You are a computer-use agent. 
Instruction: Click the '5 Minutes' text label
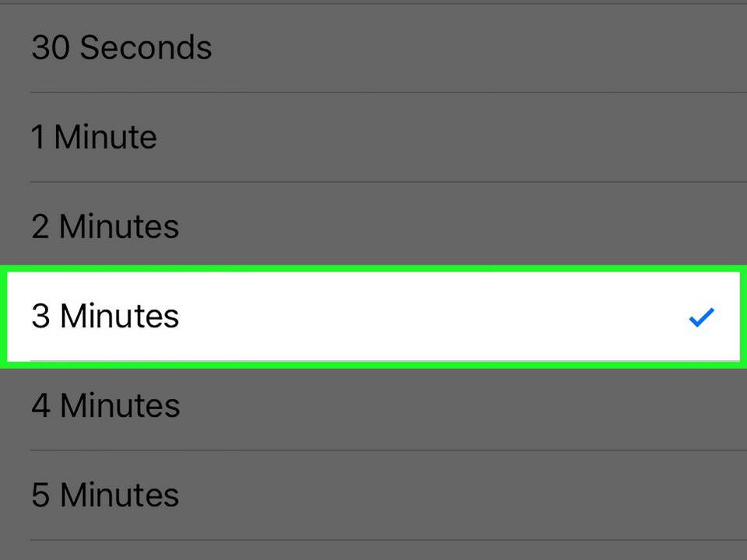105,495
